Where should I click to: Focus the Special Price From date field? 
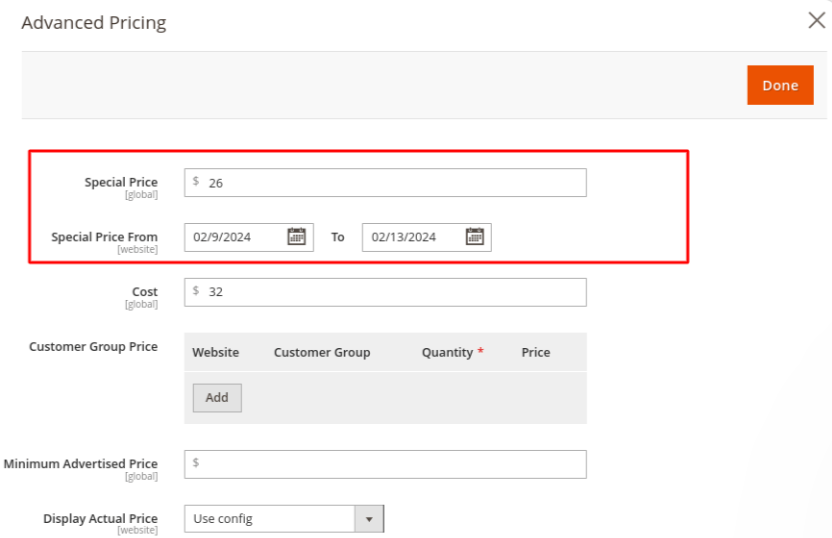pos(234,237)
